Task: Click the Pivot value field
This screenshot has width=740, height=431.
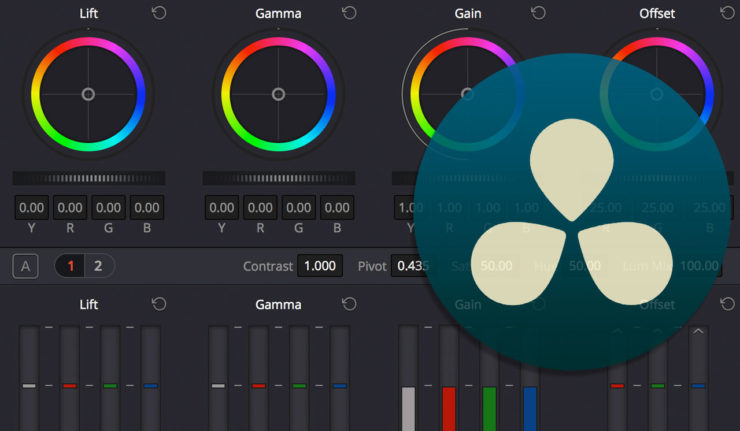Action: click(x=412, y=266)
